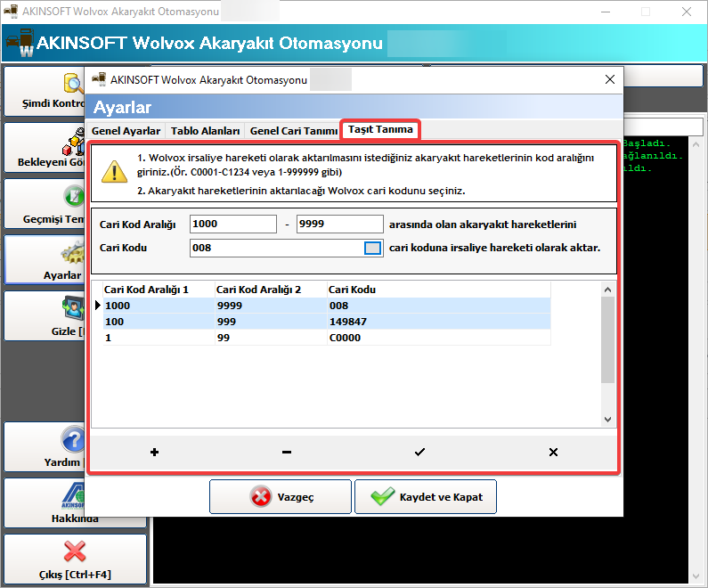Click the Geçmişi Temizle sidebar button

point(45,204)
